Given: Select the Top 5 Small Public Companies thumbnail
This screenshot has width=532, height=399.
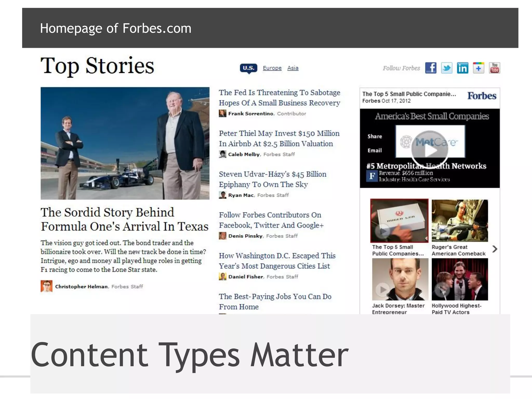Looking at the screenshot, I should pos(399,221).
